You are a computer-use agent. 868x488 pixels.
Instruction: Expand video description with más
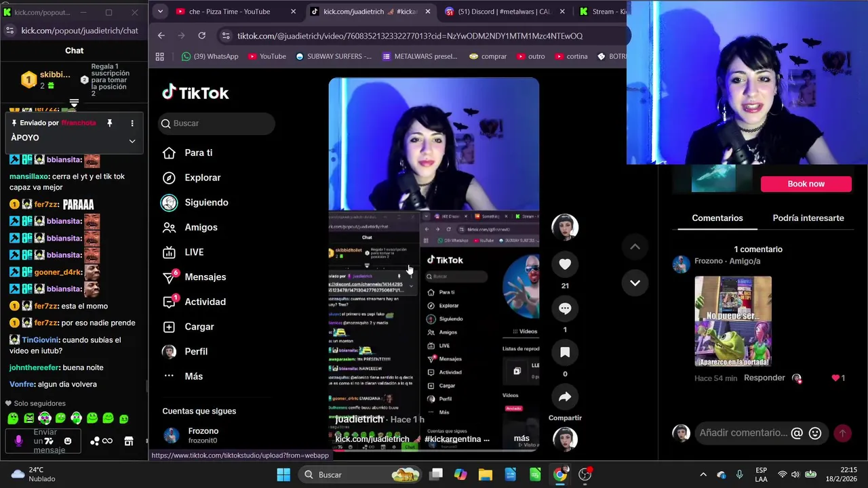[521, 439]
